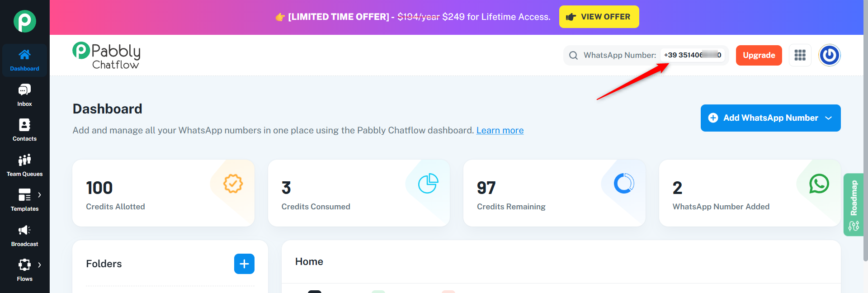868x293 pixels.
Task: Click the search magnifier icon
Action: click(573, 55)
